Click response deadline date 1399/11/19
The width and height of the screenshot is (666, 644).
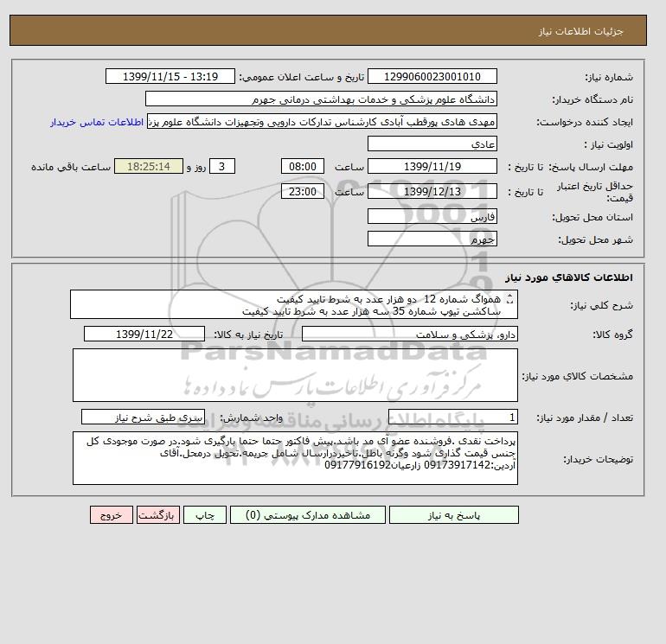432,166
